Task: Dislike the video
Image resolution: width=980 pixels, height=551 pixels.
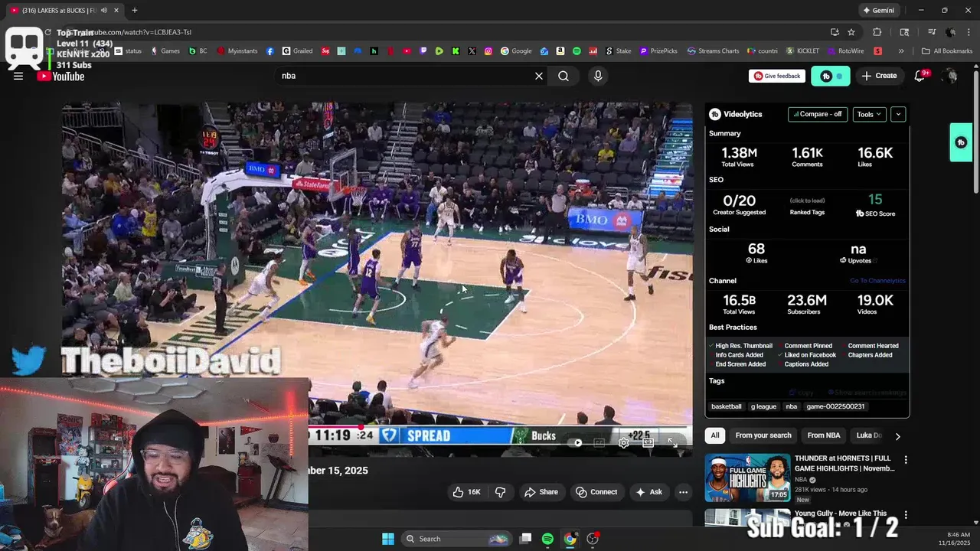Action: coord(501,492)
